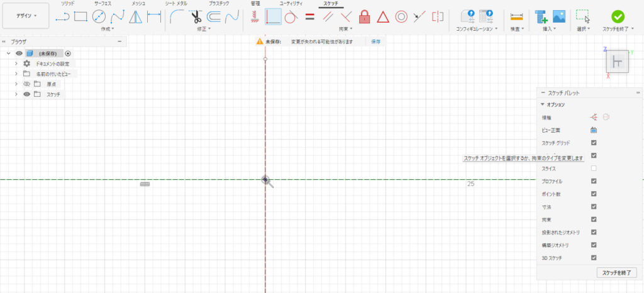Viewport: 644px width, 293px height.
Task: Switch to the プラスチック tab
Action: point(218,3)
